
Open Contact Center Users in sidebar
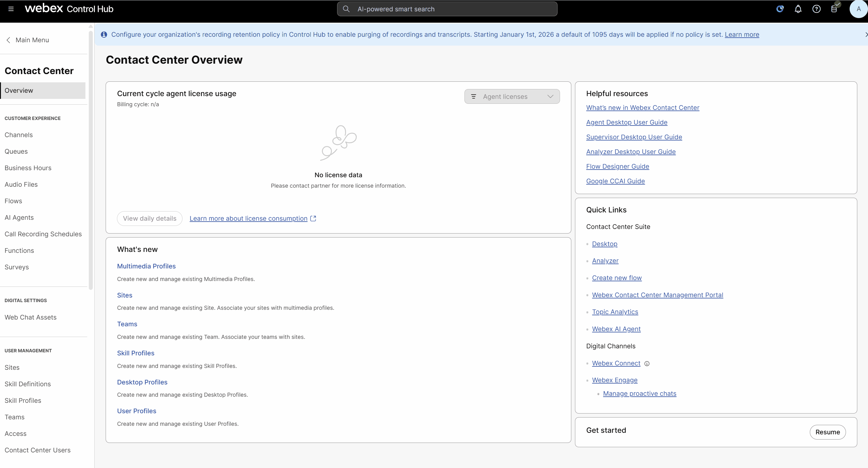click(37, 450)
